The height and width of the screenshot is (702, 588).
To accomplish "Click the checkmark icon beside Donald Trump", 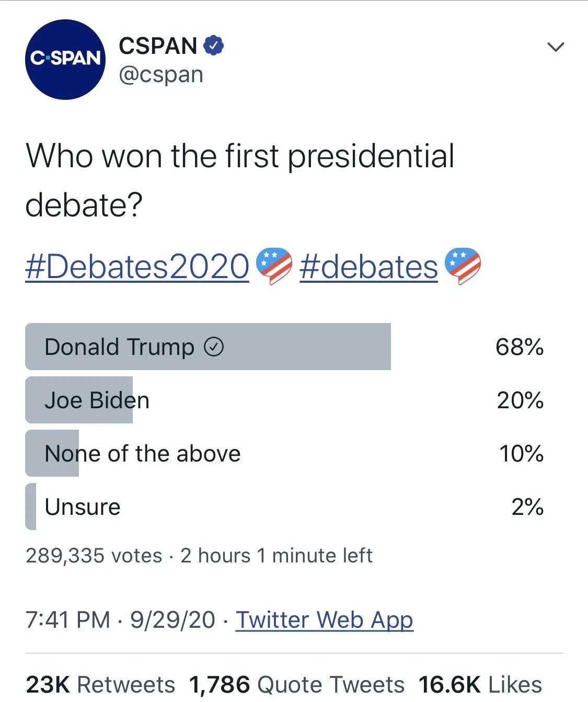I will [214, 347].
